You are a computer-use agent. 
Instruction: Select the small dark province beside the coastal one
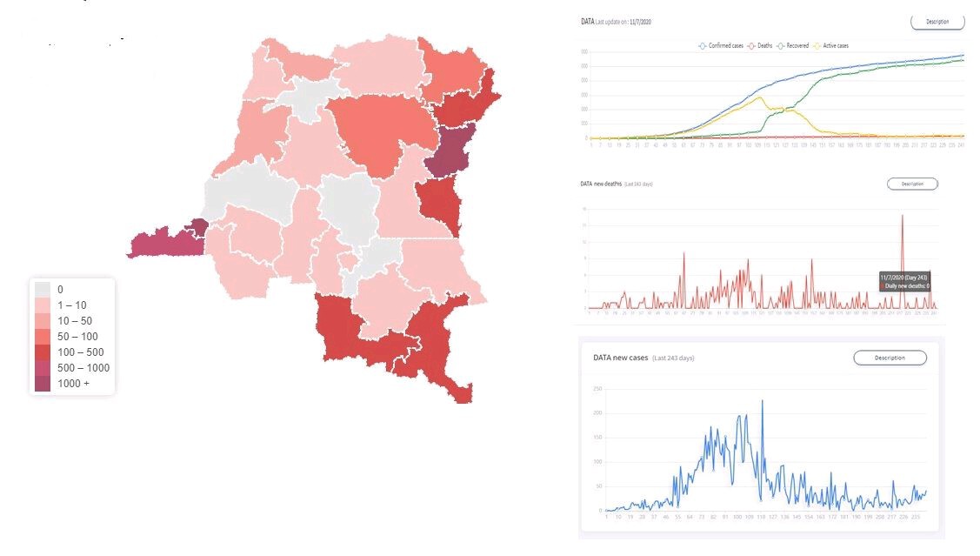199,228
